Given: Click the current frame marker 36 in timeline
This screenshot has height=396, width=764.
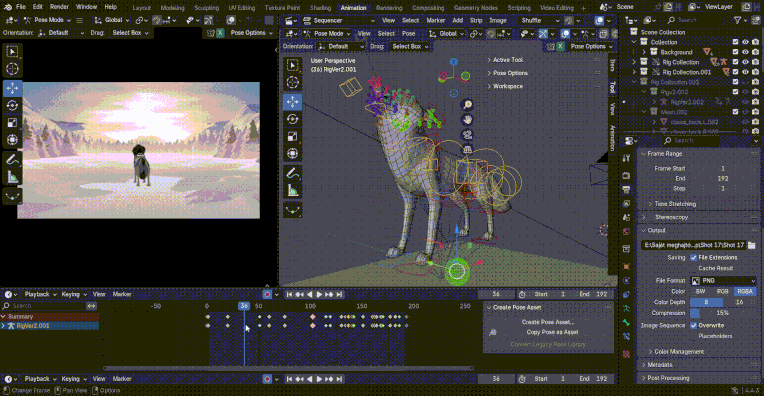Looking at the screenshot, I should coord(244,306).
